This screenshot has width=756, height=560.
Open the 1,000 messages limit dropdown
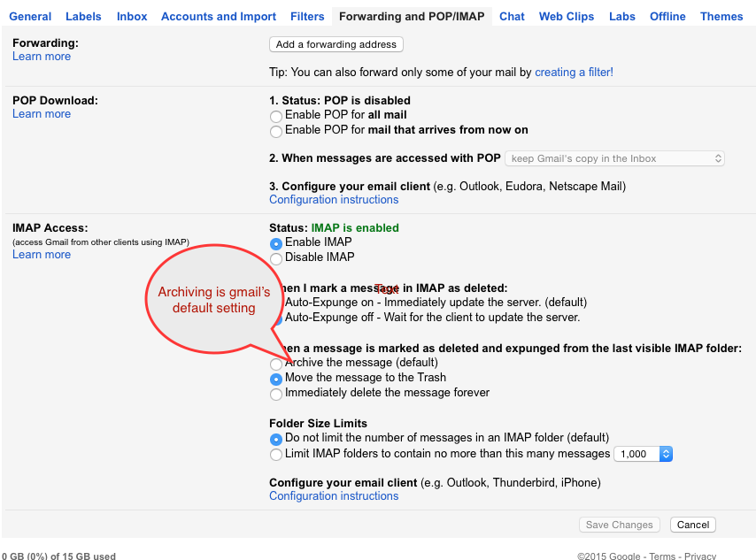(643, 454)
